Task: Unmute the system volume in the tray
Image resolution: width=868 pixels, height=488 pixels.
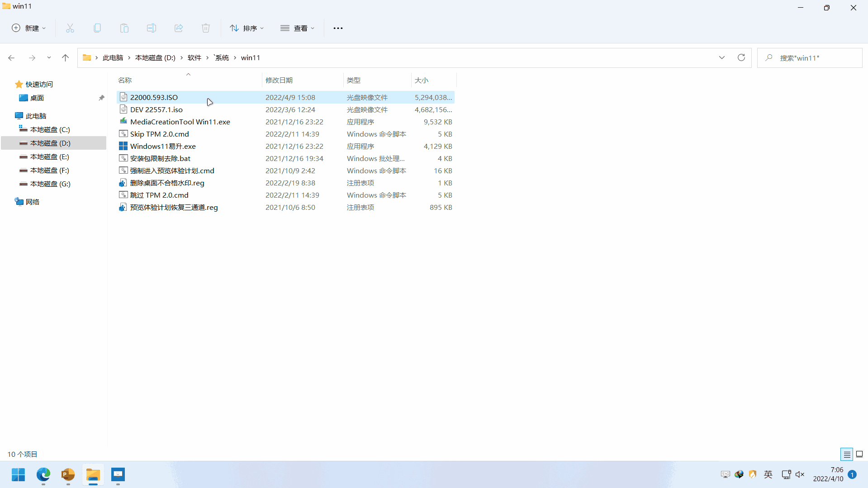Action: 800,474
